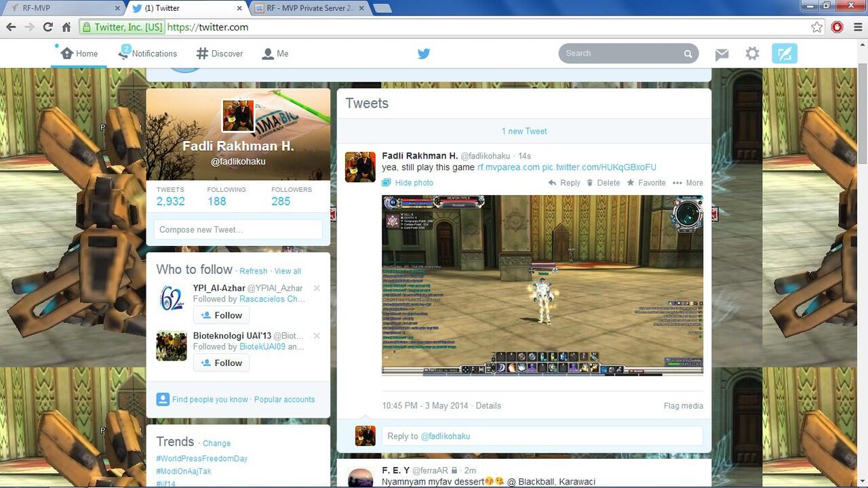Click the browser forward arrow
This screenshot has width=868, height=488.
(x=29, y=27)
